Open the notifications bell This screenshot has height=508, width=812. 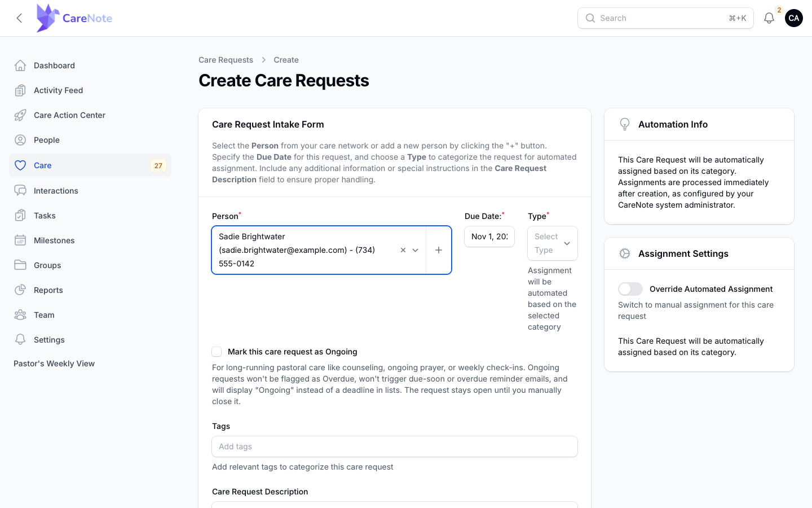coord(769,18)
